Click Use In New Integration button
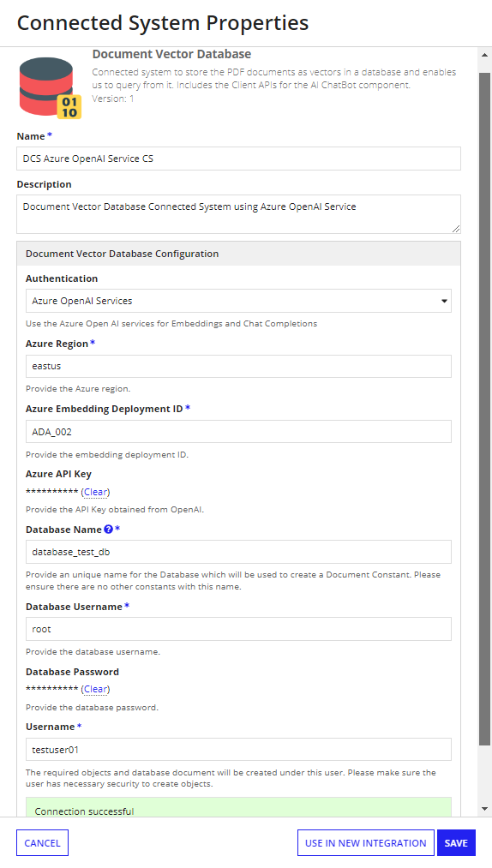 point(366,843)
